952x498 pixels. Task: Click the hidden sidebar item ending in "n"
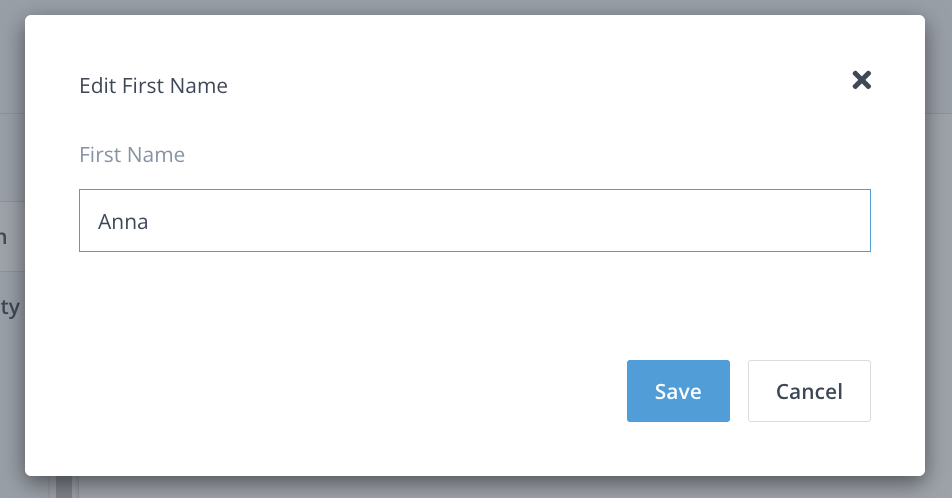coord(5,237)
